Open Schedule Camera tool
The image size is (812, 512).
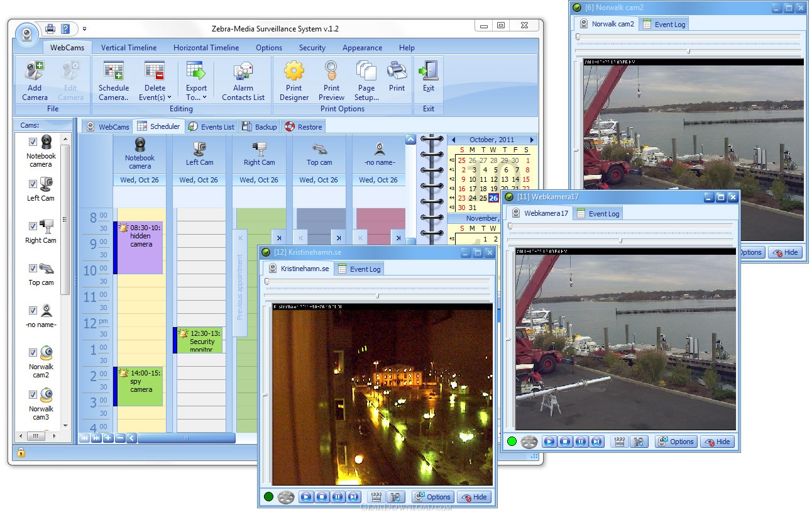point(114,71)
